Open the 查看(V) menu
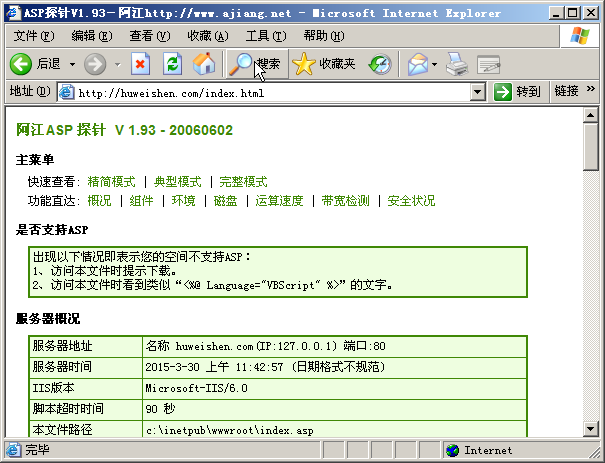The width and height of the screenshot is (605, 463). click(150, 36)
